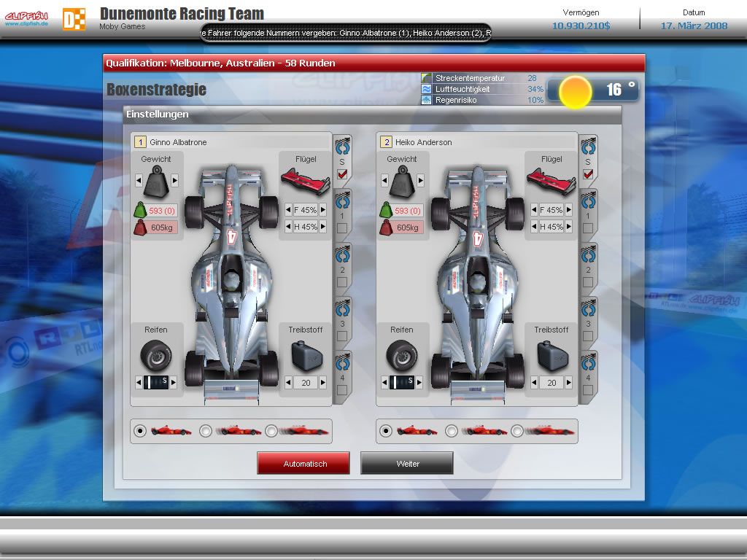
Task: Click the tire icon in Ginno Albatrone's Reifen panel
Action: click(155, 355)
